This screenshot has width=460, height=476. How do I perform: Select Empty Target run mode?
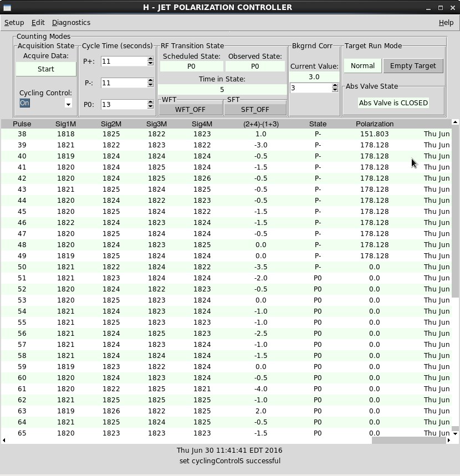coord(413,66)
